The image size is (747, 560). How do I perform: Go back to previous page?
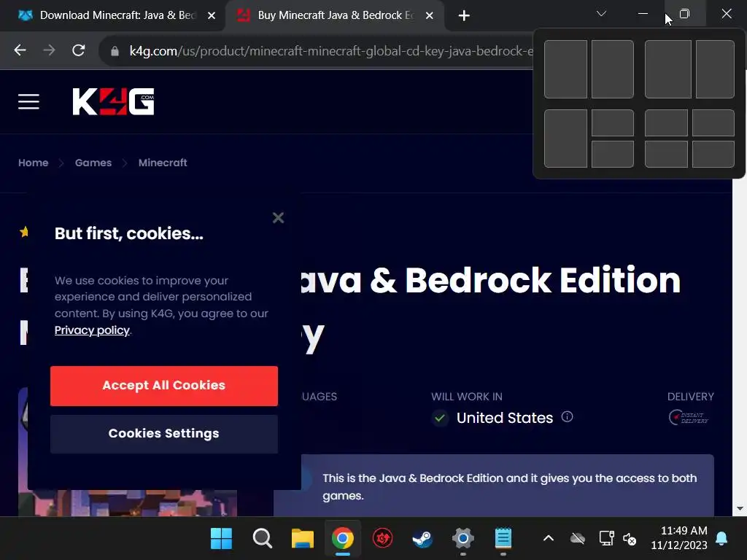pos(20,50)
